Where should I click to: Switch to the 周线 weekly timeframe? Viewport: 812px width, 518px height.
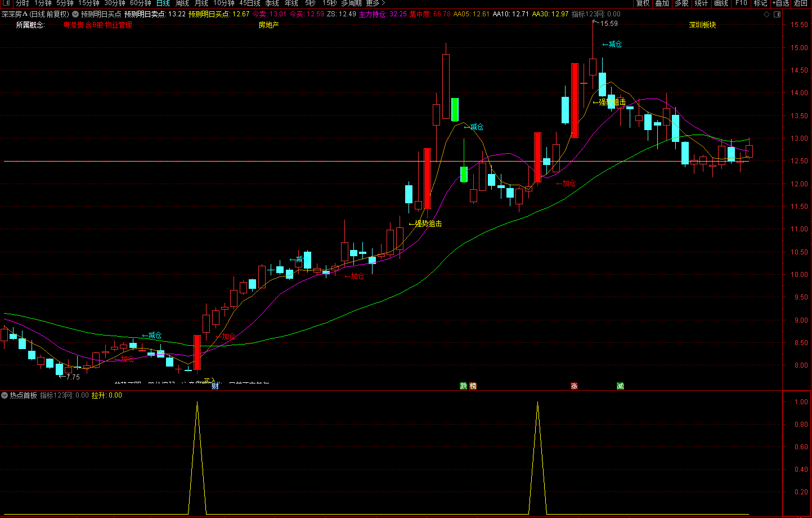(182, 3)
